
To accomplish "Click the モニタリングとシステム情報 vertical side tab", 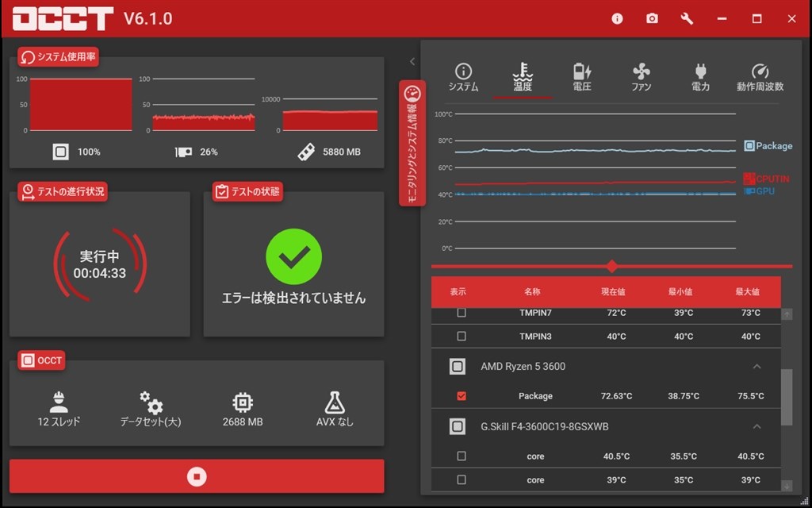I will 412,143.
